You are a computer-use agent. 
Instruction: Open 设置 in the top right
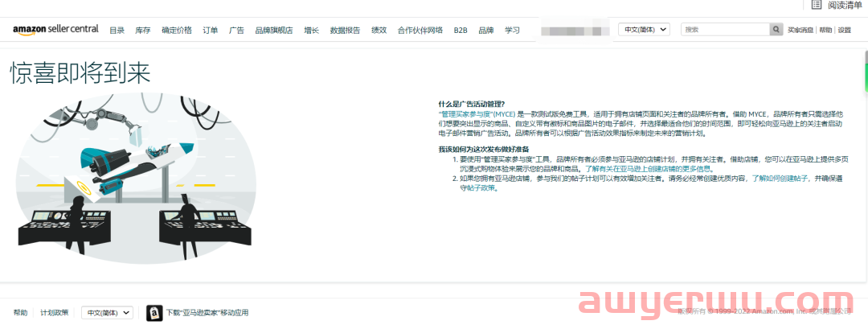pyautogui.click(x=844, y=30)
